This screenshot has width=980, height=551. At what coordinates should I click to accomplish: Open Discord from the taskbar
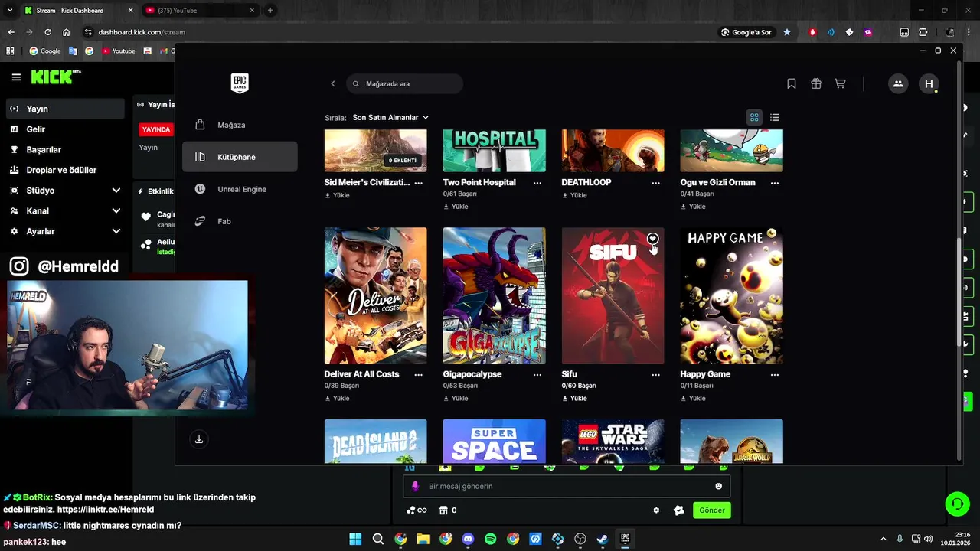[468, 539]
